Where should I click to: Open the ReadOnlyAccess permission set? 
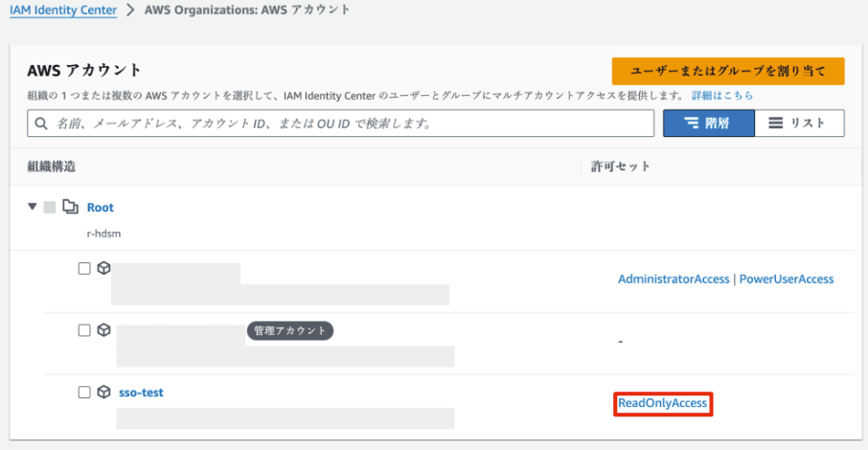point(663,403)
